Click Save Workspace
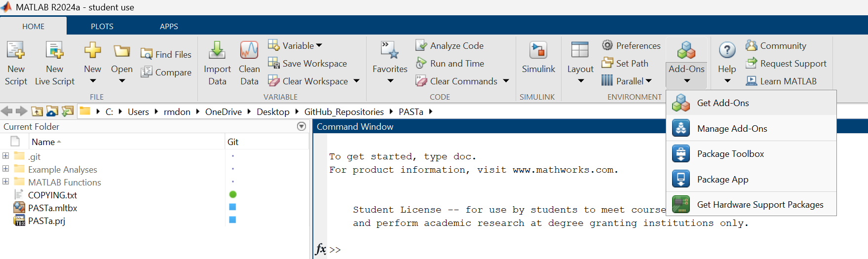The height and width of the screenshot is (259, 868). point(307,63)
